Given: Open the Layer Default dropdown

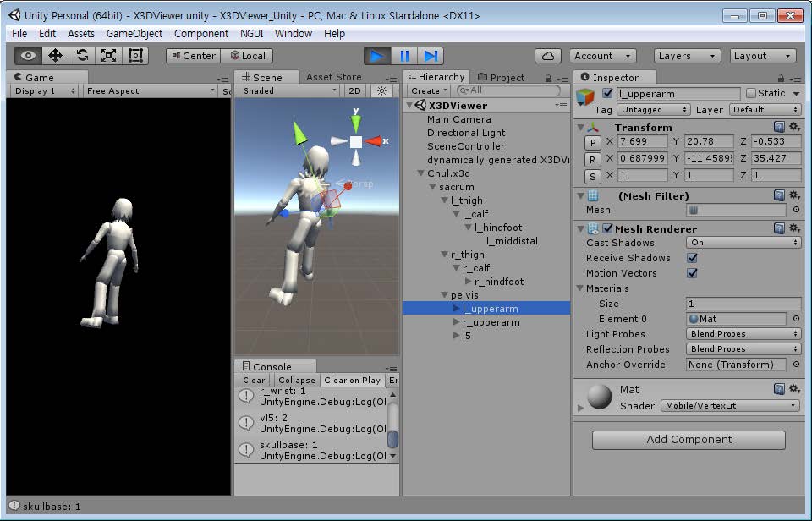Looking at the screenshot, I should tap(765, 110).
